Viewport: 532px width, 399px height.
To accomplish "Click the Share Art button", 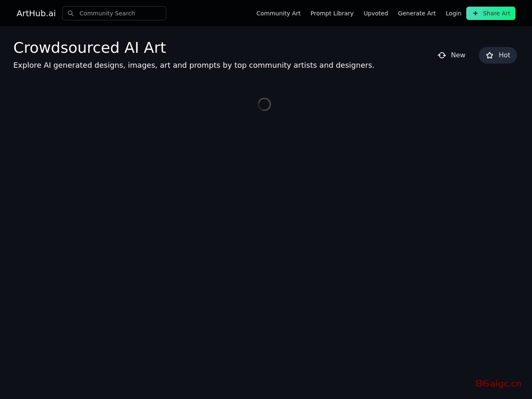I will (491, 13).
